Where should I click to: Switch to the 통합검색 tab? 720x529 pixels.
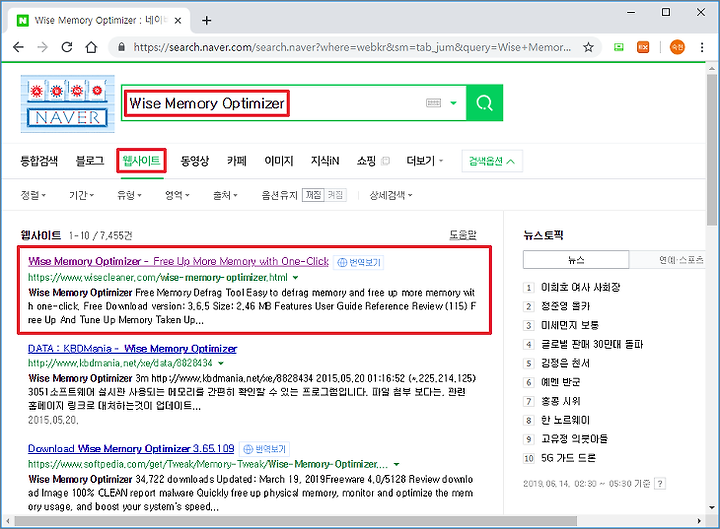pyautogui.click(x=39, y=161)
